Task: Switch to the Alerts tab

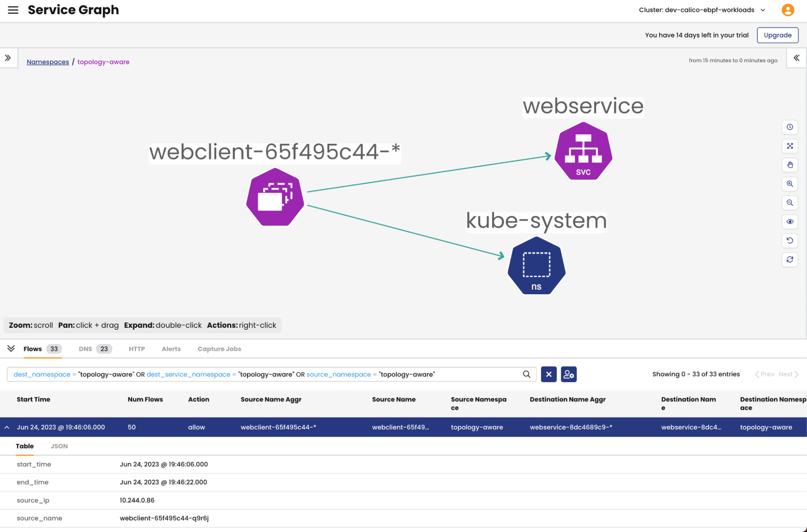Action: coord(171,349)
